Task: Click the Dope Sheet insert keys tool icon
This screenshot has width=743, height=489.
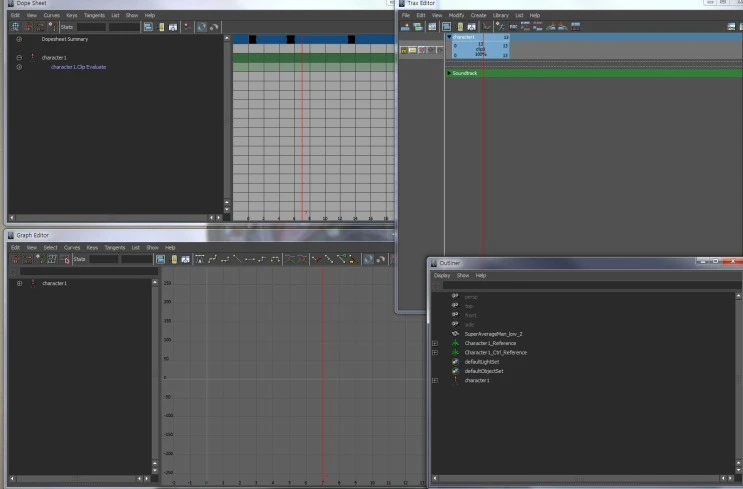Action: point(40,27)
